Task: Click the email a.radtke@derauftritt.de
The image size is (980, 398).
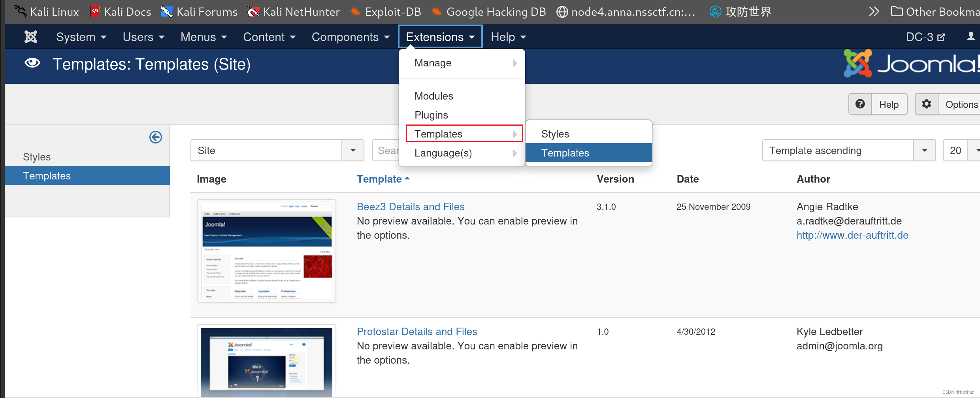Action: point(849,221)
